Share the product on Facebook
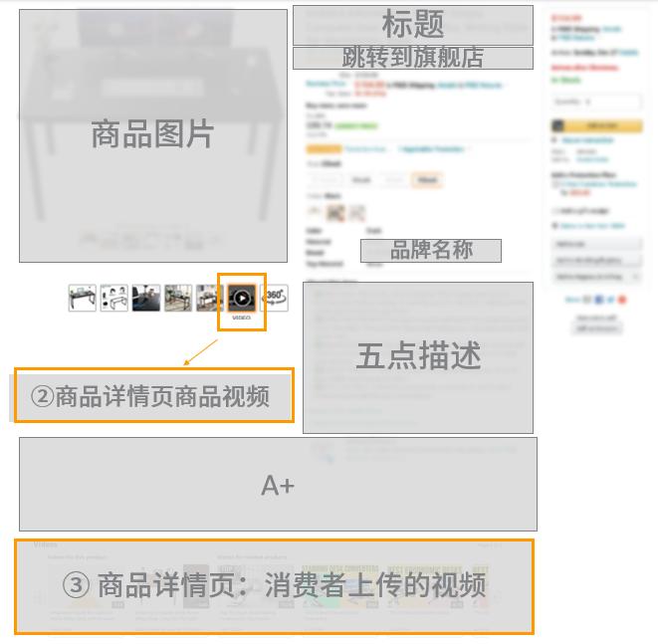Image resolution: width=658 pixels, height=644 pixels. (599, 300)
